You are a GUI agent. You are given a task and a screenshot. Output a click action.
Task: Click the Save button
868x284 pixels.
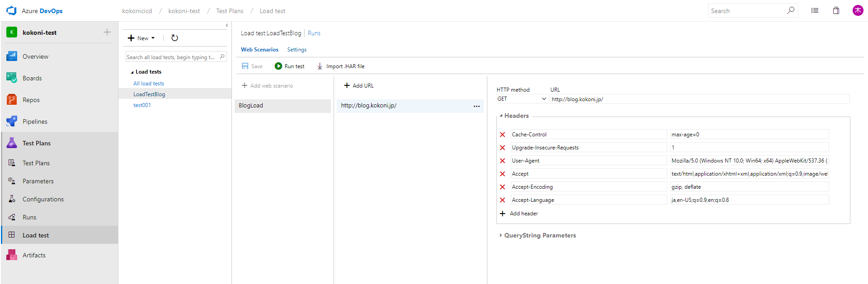252,66
